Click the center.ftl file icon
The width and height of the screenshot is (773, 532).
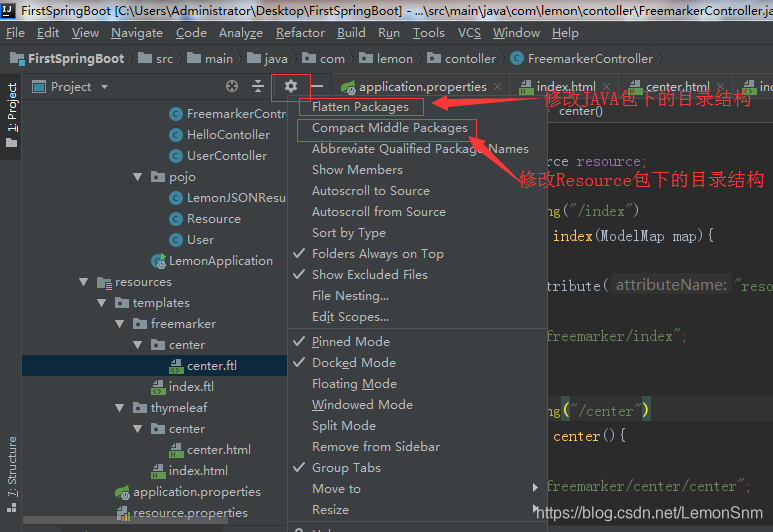click(x=176, y=366)
